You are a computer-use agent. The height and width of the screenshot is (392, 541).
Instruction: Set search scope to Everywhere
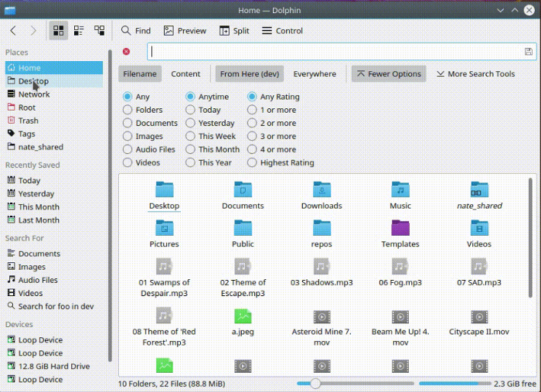pos(315,74)
